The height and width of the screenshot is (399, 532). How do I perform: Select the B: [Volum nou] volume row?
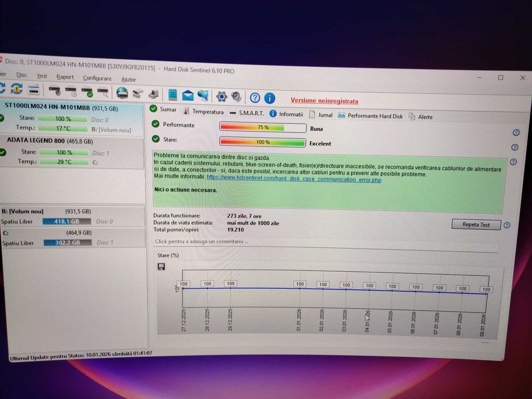pyautogui.click(x=72, y=217)
